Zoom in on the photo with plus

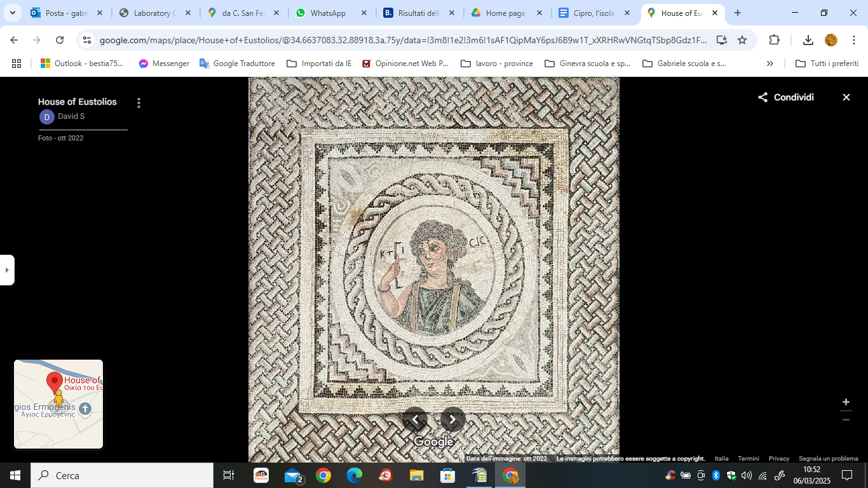pos(846,402)
